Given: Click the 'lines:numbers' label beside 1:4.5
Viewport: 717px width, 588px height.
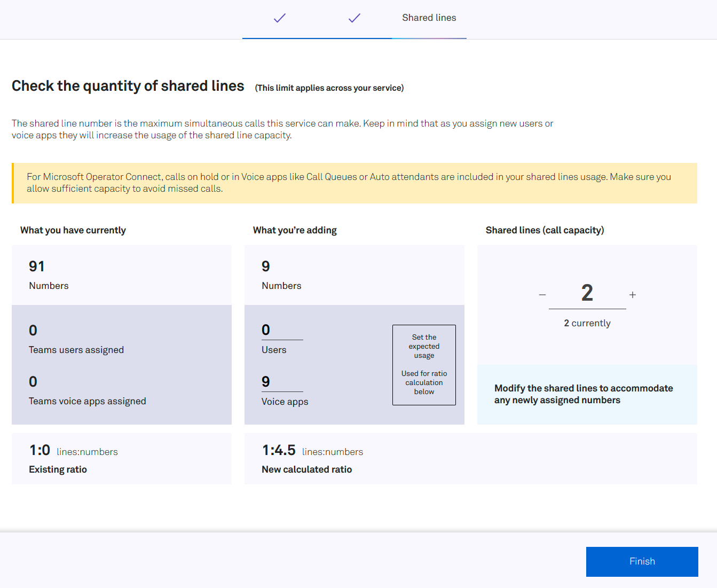Looking at the screenshot, I should [x=333, y=452].
